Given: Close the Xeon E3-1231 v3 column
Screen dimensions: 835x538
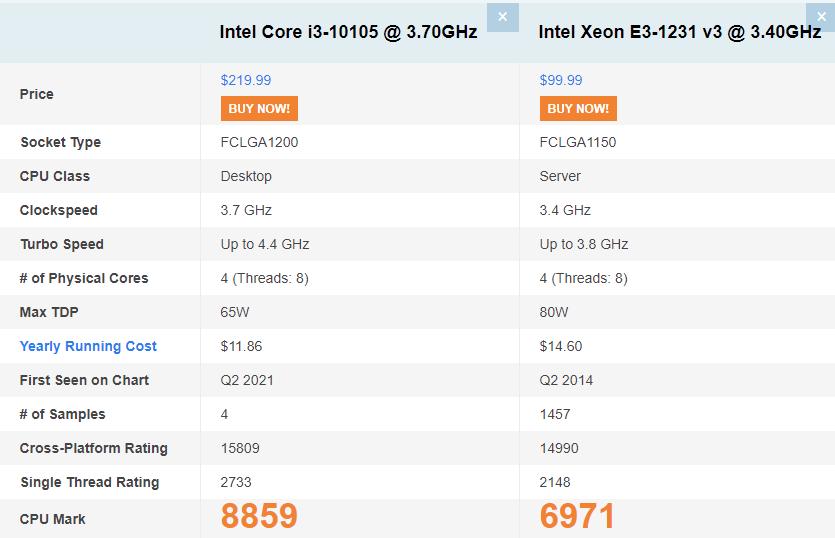Looking at the screenshot, I should pyautogui.click(x=821, y=16).
